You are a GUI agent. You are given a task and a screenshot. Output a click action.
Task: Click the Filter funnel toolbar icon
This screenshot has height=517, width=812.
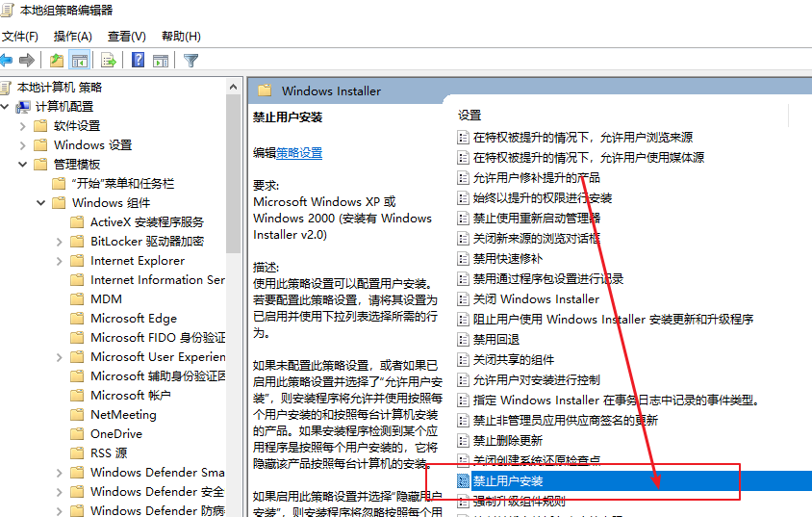[190, 61]
